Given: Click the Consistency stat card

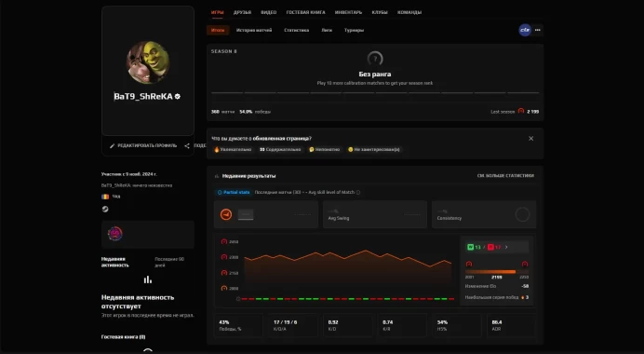Looking at the screenshot, I should click(x=484, y=214).
